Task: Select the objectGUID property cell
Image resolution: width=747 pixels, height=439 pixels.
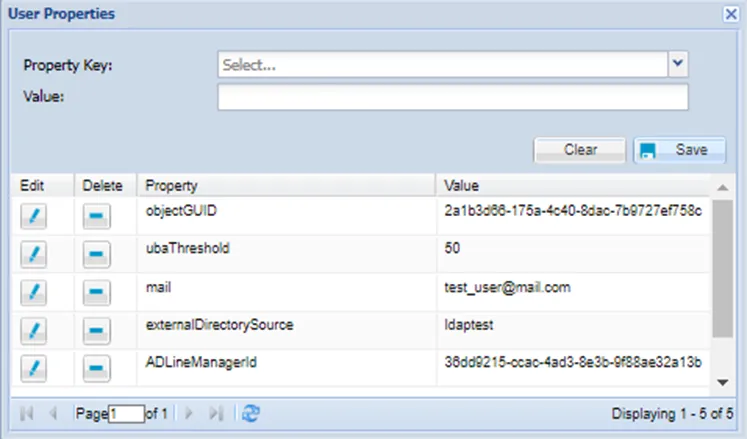Action: tap(286, 216)
